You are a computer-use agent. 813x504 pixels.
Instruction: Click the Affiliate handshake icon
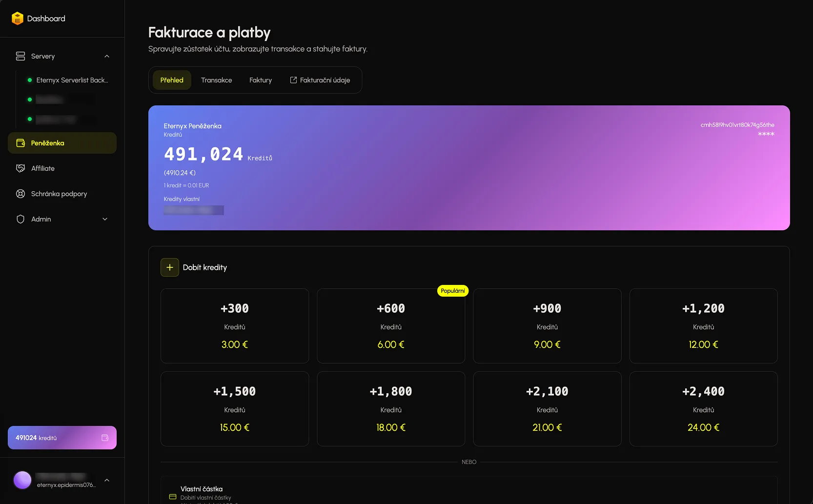(20, 168)
